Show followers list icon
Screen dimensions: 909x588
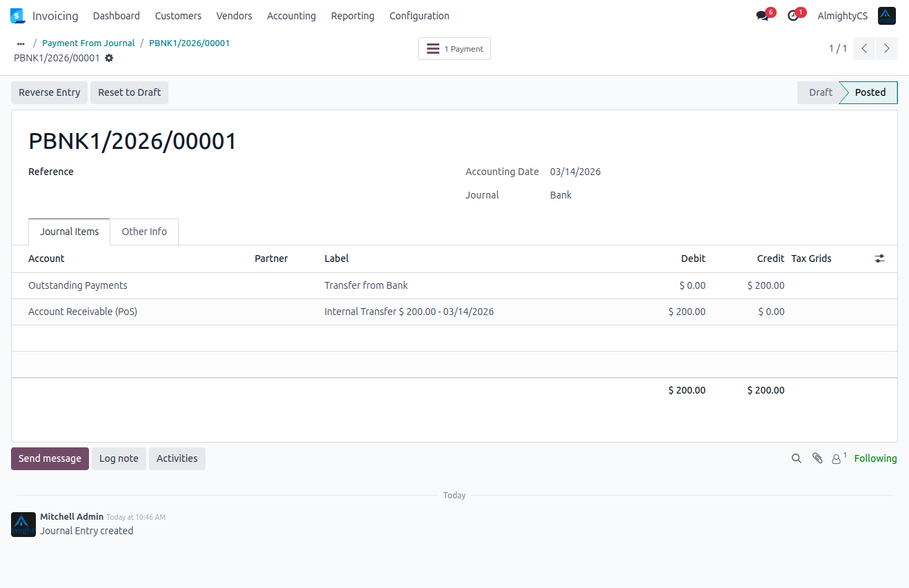pos(837,458)
